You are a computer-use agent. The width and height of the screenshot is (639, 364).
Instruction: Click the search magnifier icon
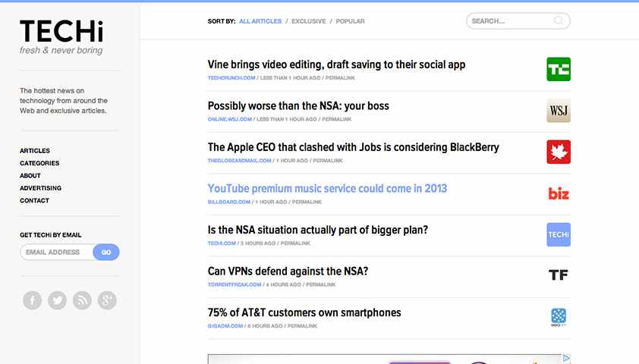click(559, 21)
